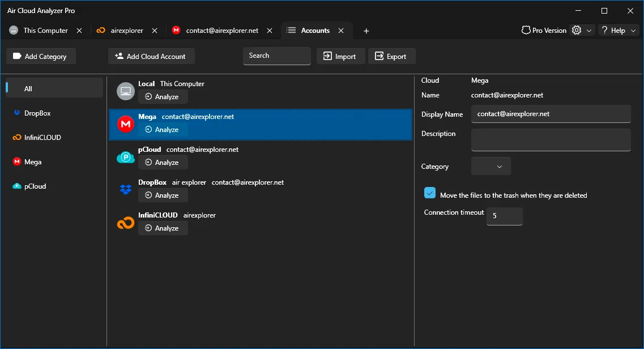Image resolution: width=644 pixels, height=349 pixels.
Task: Analyze the pCloud account
Action: point(163,163)
